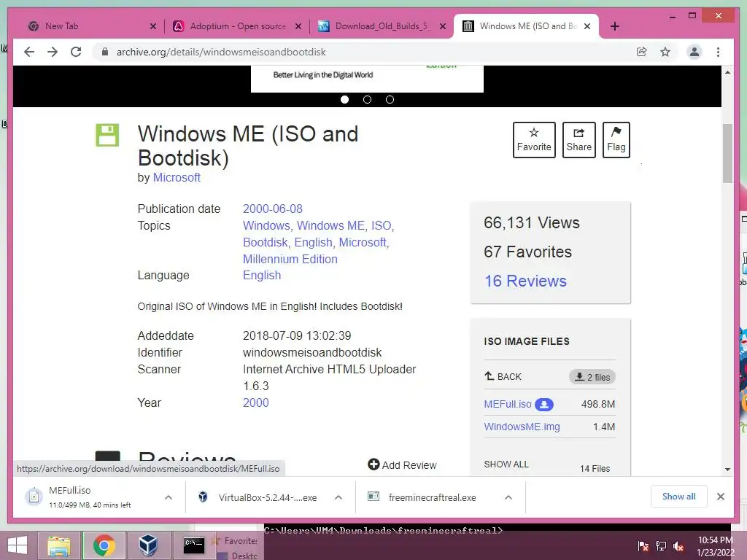
Task: Click the scrollbar up arrow
Action: 727,72
